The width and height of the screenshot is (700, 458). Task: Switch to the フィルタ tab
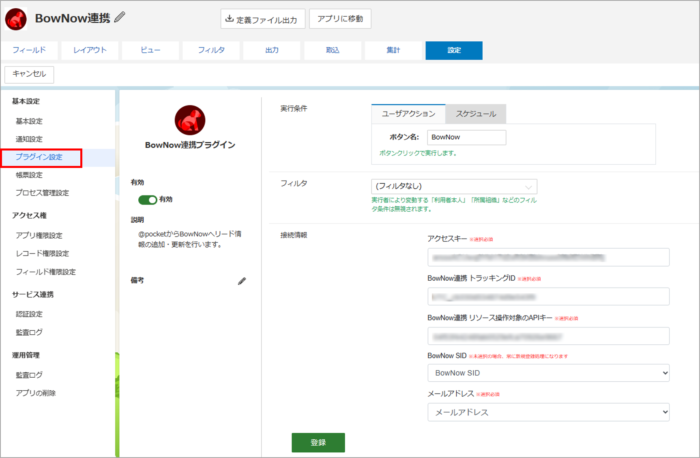(x=211, y=50)
